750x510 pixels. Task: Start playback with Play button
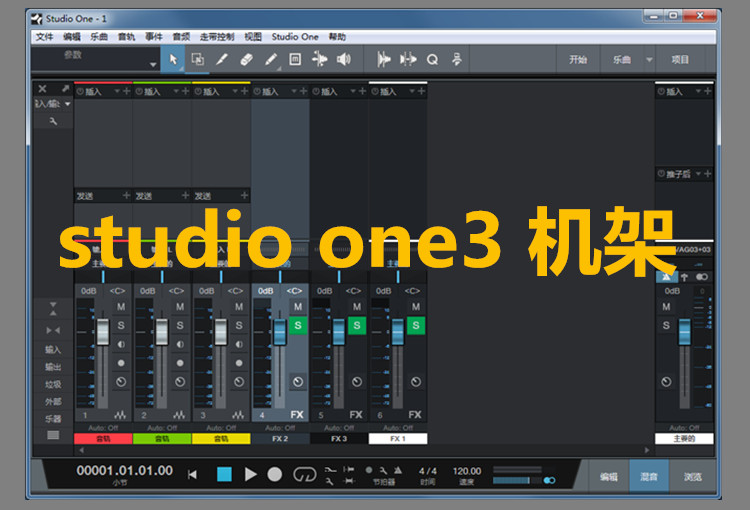tap(250, 474)
